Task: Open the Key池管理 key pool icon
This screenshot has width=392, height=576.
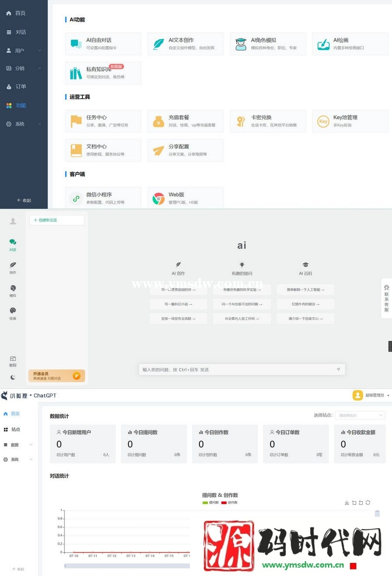Action: (322, 121)
